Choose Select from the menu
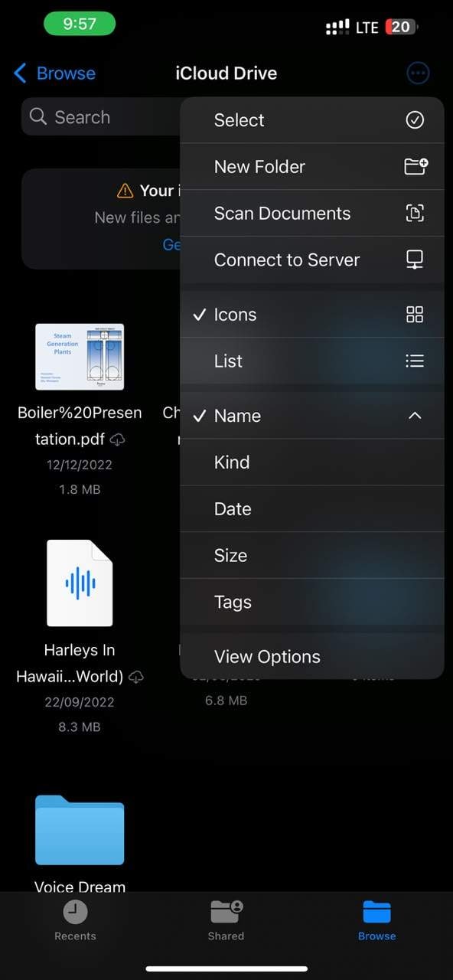The height and width of the screenshot is (980, 453). [x=312, y=120]
